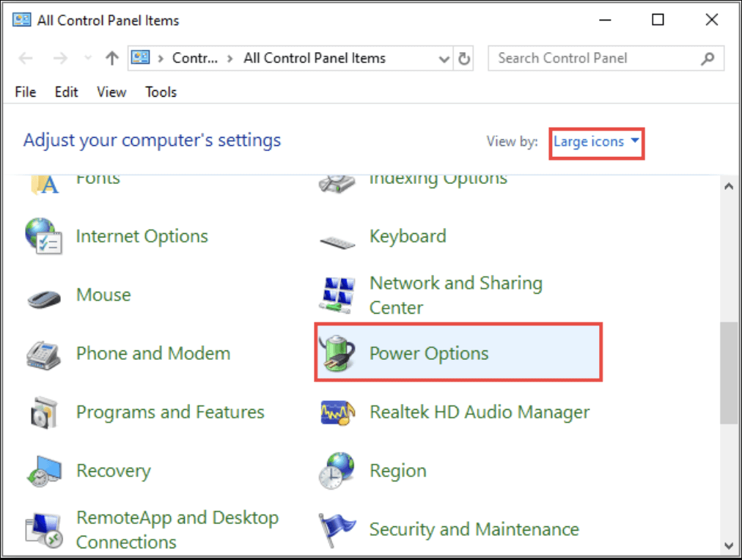Refresh the Control Panel view

click(x=464, y=58)
